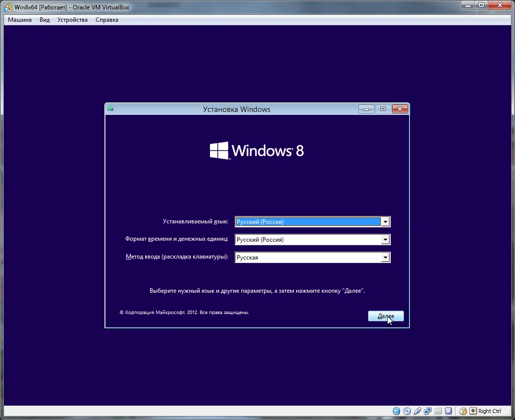Click the hard disk activity icon
515x420 pixels.
tap(397, 411)
